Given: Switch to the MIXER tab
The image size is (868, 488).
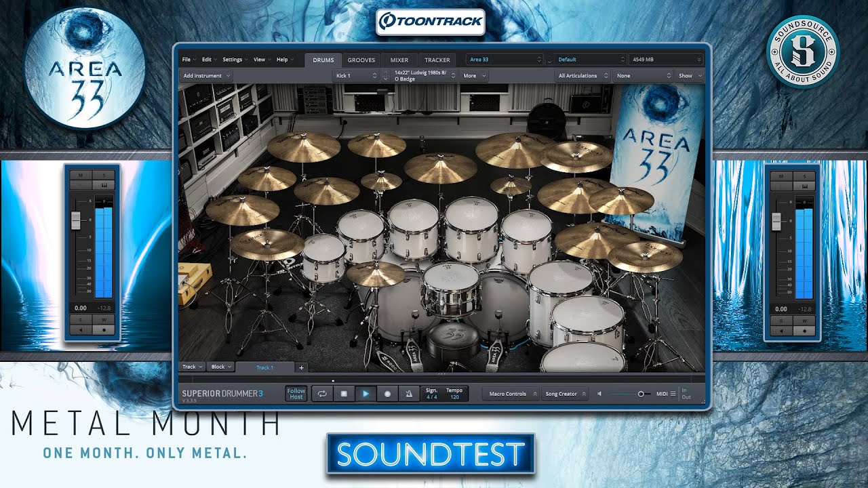Looking at the screenshot, I should tap(399, 60).
